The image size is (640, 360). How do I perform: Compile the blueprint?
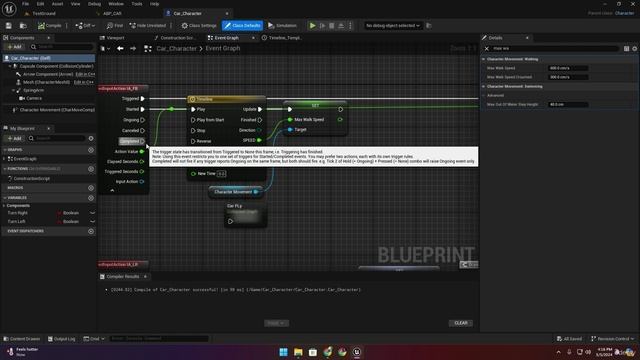pyautogui.click(x=49, y=26)
